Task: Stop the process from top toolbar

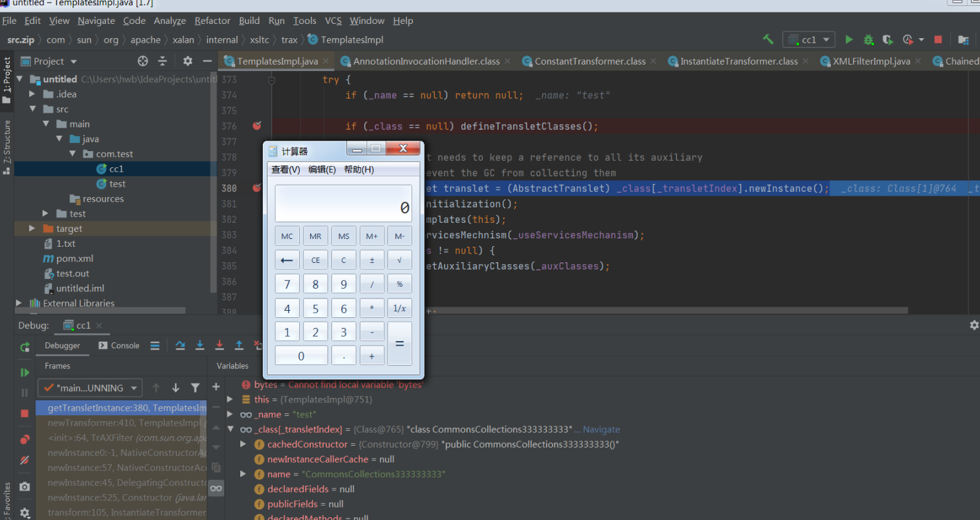Action: (938, 39)
